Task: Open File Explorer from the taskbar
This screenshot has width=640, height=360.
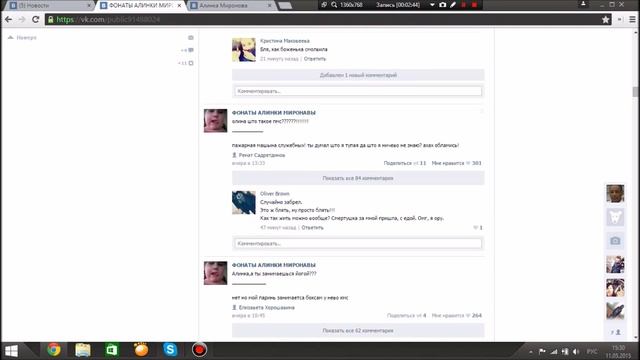Action: (x=83, y=350)
